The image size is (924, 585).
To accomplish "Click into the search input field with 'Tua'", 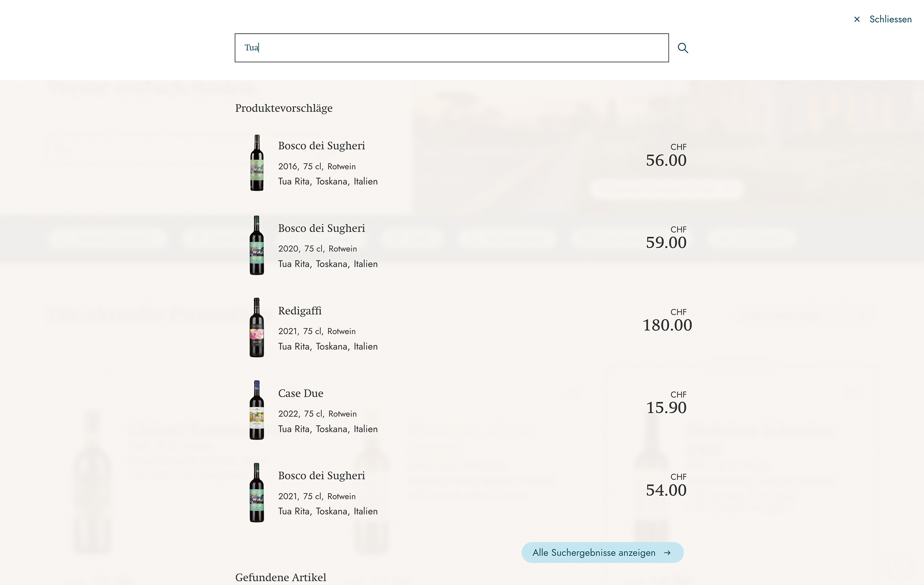I will (452, 48).
